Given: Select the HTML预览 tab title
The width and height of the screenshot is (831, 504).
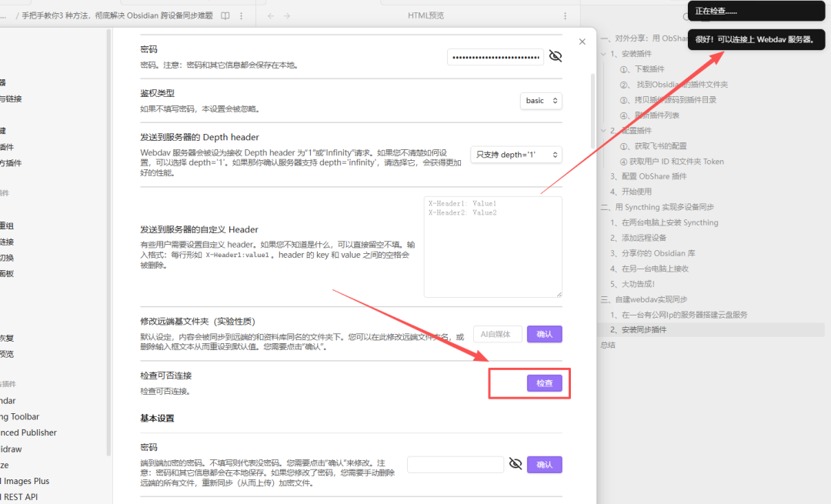Looking at the screenshot, I should [x=426, y=16].
